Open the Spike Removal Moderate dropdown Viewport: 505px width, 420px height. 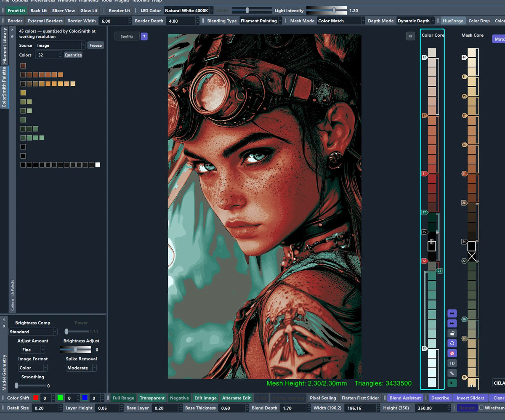[81, 368]
